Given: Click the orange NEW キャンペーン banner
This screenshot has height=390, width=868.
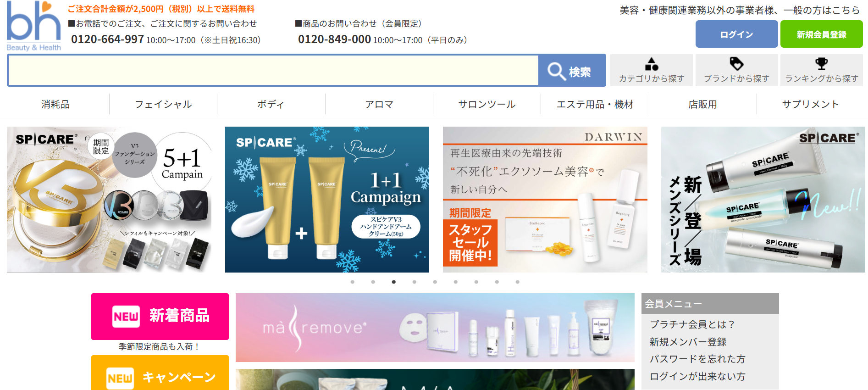Looking at the screenshot, I should click(x=160, y=374).
